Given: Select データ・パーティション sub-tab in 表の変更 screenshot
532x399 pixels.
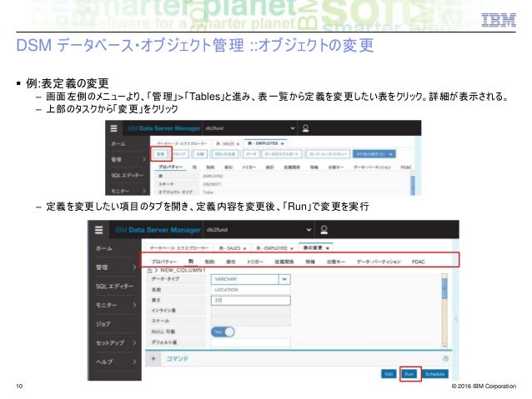Looking at the screenshot, I should click(x=379, y=262).
